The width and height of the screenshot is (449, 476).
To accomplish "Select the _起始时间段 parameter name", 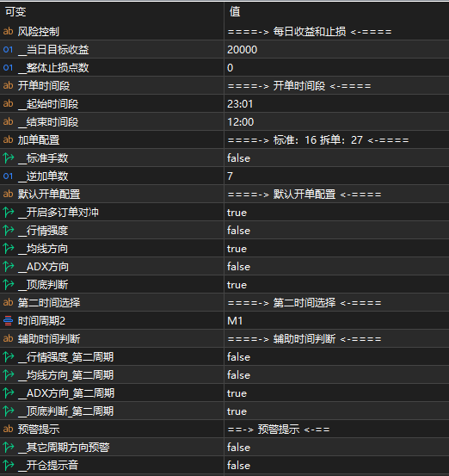I will click(x=48, y=104).
